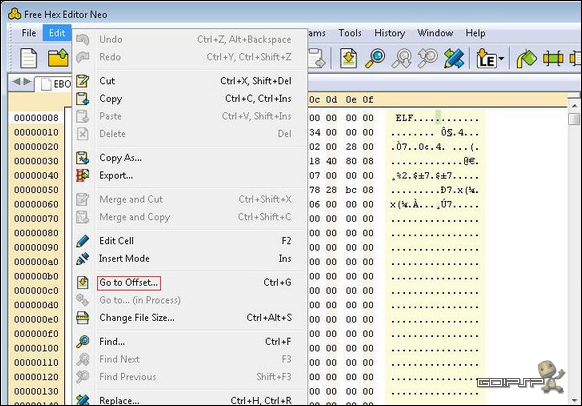Click the green and yellow selection toolbar icon

(553, 59)
